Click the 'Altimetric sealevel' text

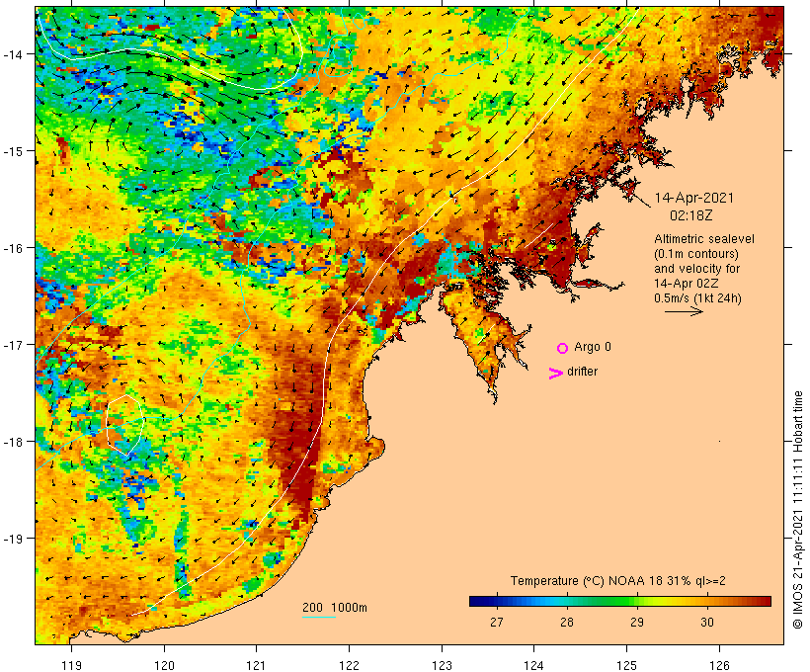tap(704, 239)
